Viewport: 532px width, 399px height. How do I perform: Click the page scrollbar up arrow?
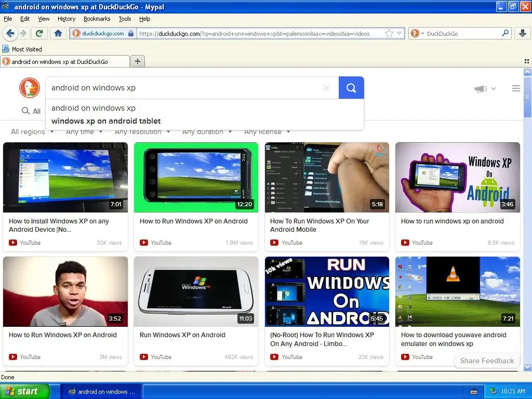click(527, 72)
